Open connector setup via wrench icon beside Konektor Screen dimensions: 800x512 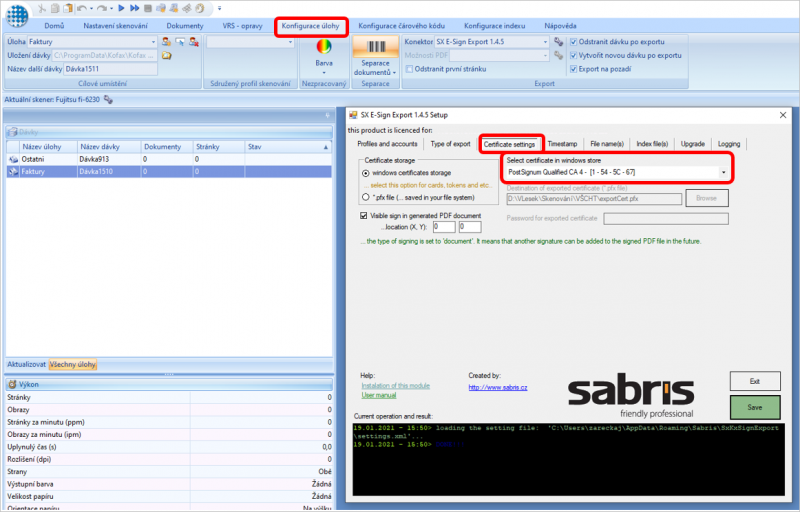[559, 42]
